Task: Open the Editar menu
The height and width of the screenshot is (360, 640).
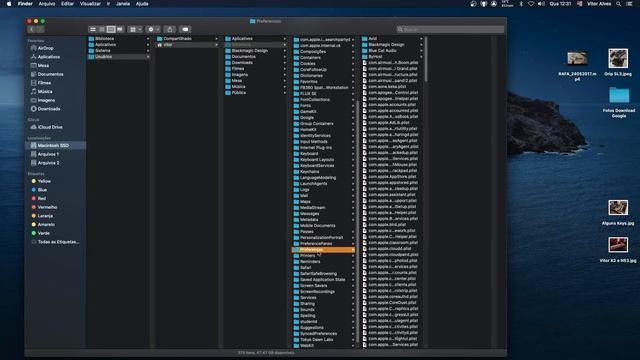Action: [67, 4]
